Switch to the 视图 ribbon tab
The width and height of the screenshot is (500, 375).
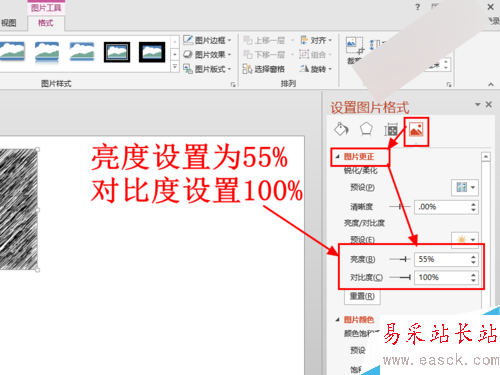click(x=8, y=23)
